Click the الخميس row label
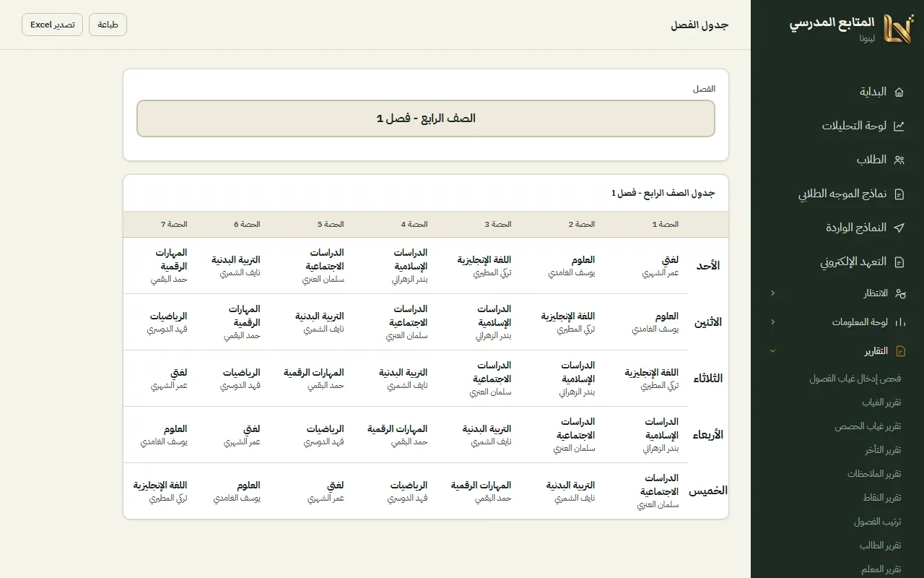 [x=708, y=491]
